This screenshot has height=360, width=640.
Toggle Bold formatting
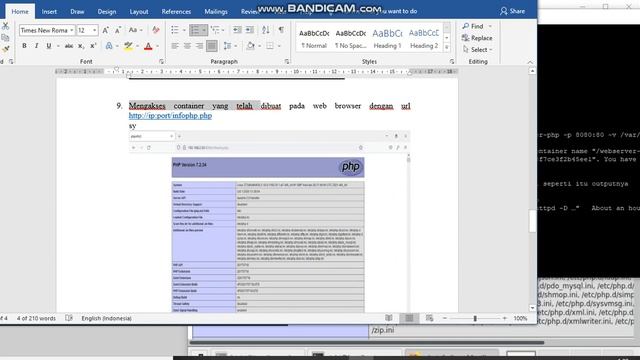[x=24, y=46]
